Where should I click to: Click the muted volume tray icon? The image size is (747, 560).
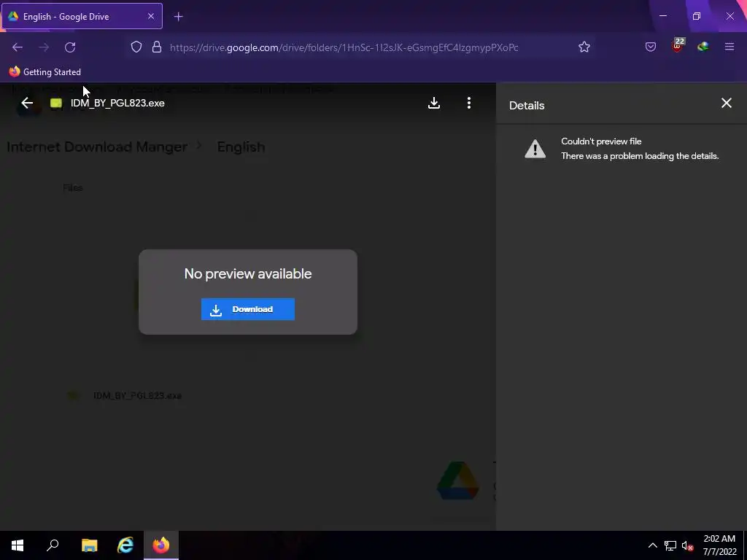point(687,545)
